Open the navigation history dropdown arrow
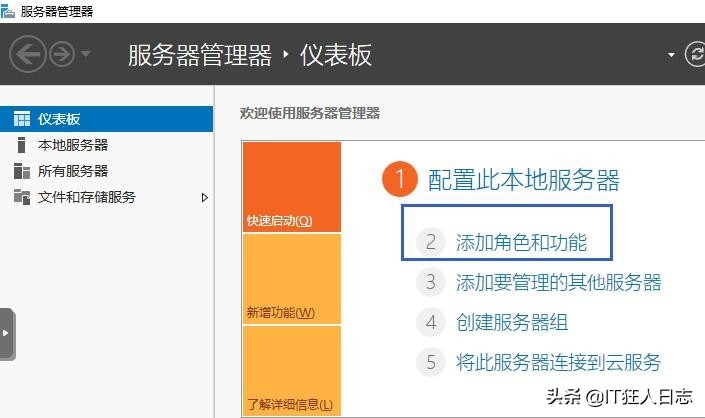This screenshot has width=705, height=418. (86, 54)
